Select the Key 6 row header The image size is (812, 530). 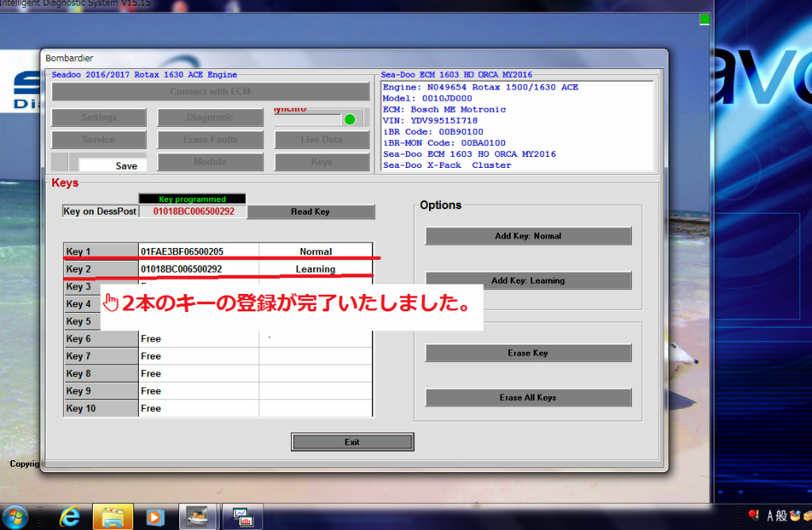pos(101,339)
